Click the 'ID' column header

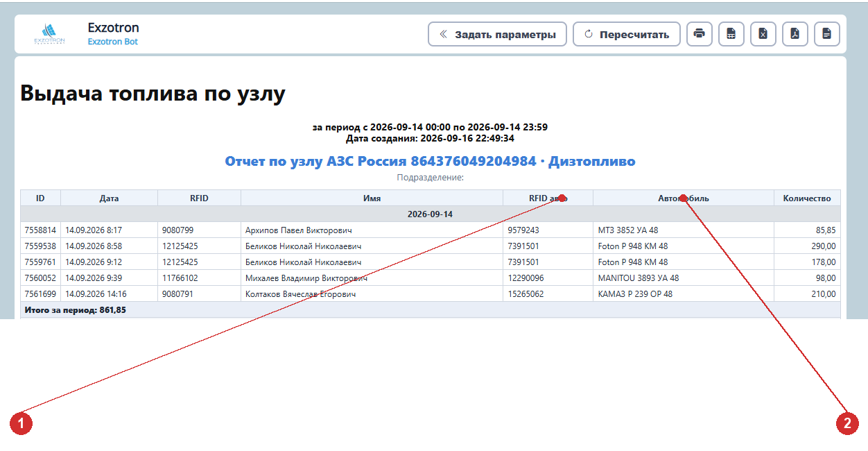pos(40,198)
